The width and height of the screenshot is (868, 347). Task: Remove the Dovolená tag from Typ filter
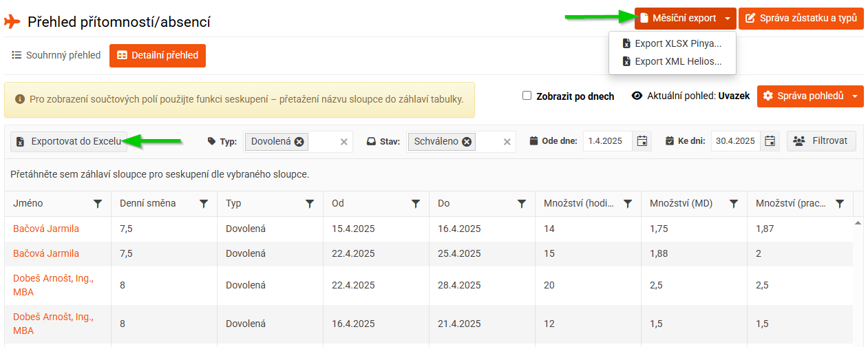pos(299,142)
